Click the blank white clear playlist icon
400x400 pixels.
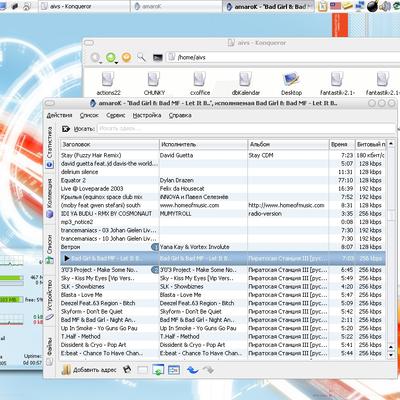pos(142,370)
